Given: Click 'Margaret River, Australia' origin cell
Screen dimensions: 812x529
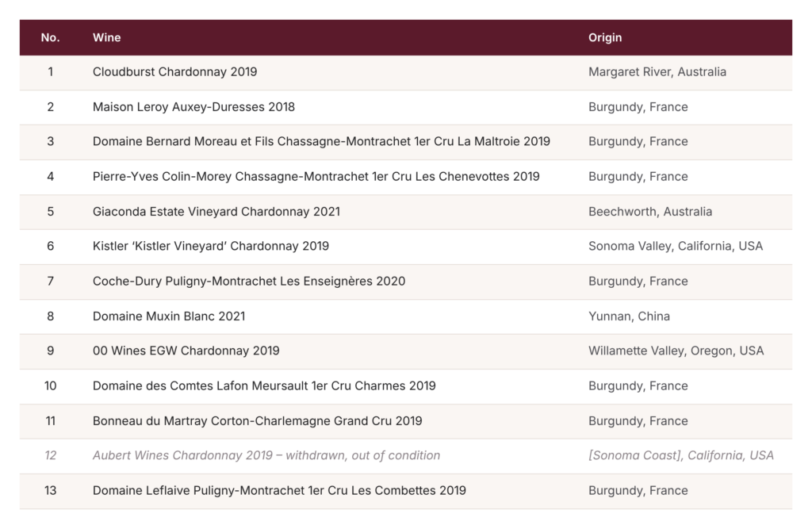Looking at the screenshot, I should click(657, 72).
